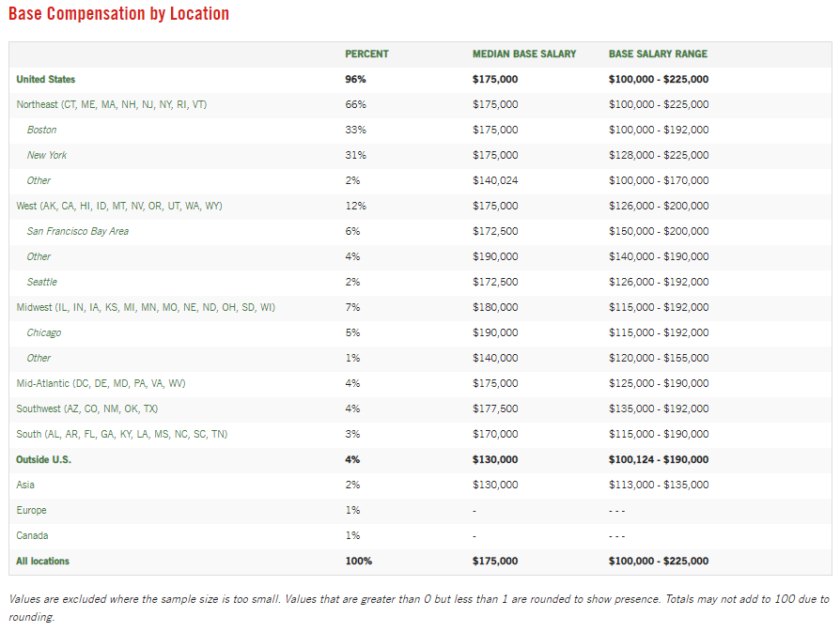Click the MEDIAN BASE SALARY column header
Image resolution: width=840 pixels, height=632 pixels.
[x=523, y=54]
